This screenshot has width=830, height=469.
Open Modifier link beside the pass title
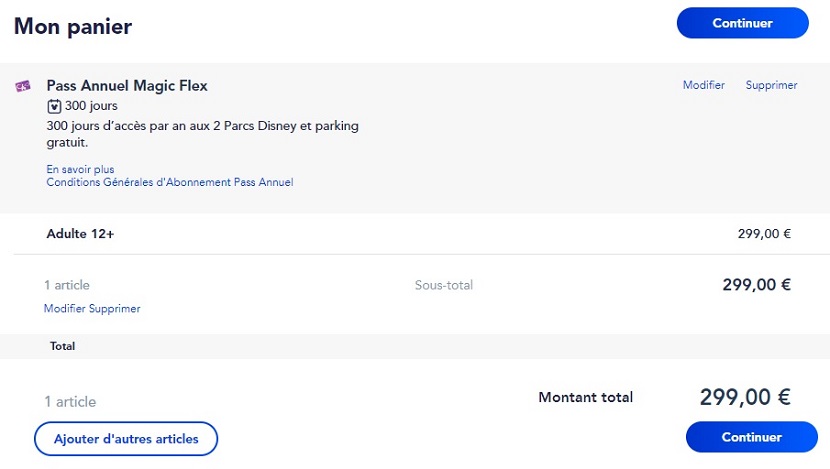click(x=703, y=85)
